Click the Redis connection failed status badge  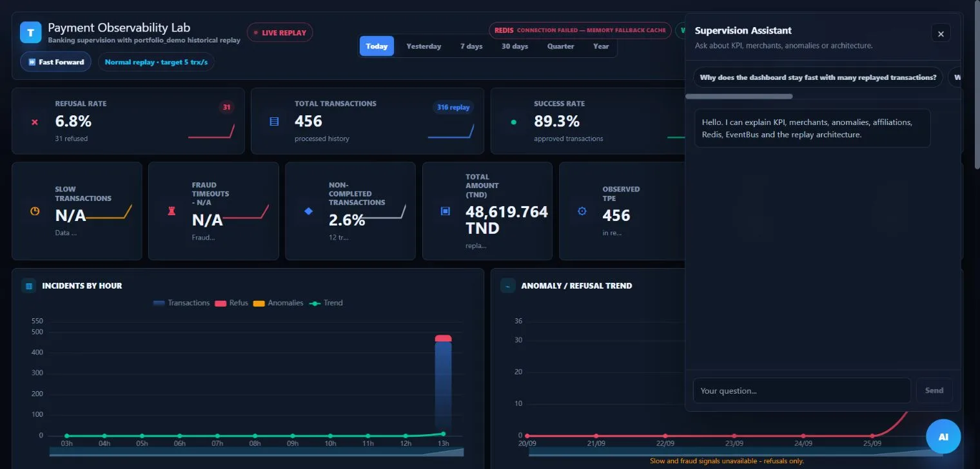click(x=580, y=30)
